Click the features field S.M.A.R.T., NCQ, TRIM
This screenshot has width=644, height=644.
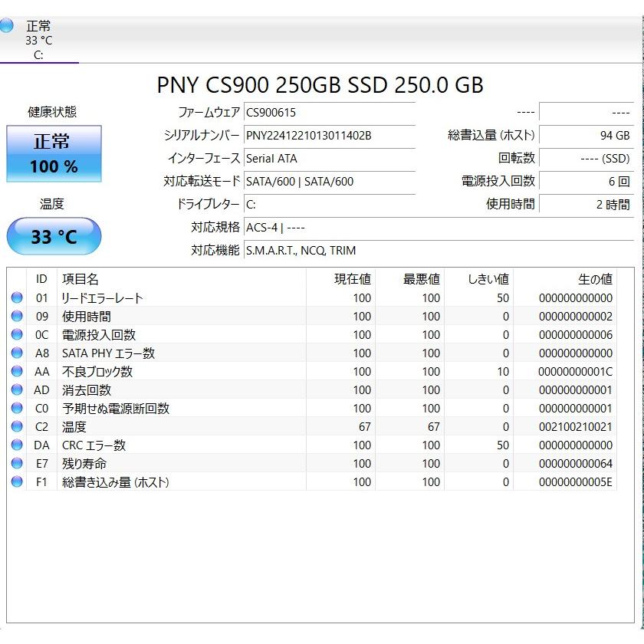[x=439, y=250]
